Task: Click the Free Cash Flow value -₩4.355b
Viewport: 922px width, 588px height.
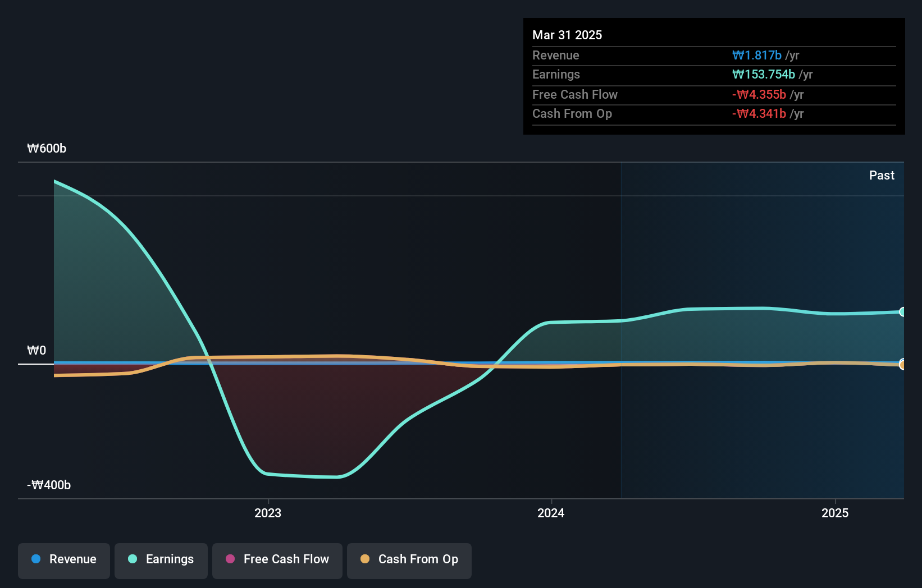Action: (759, 94)
